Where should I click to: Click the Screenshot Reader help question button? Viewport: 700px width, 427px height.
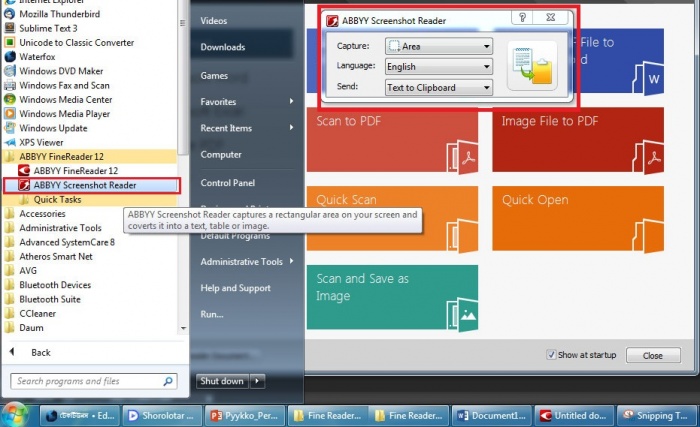click(522, 17)
